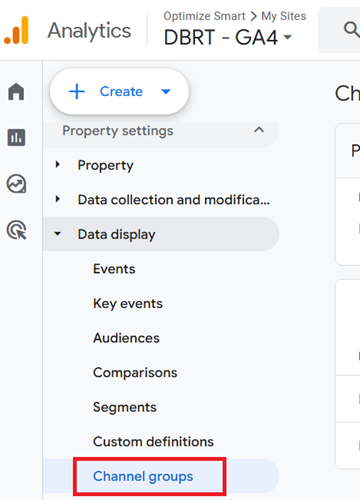Open the Segments page

(x=125, y=407)
